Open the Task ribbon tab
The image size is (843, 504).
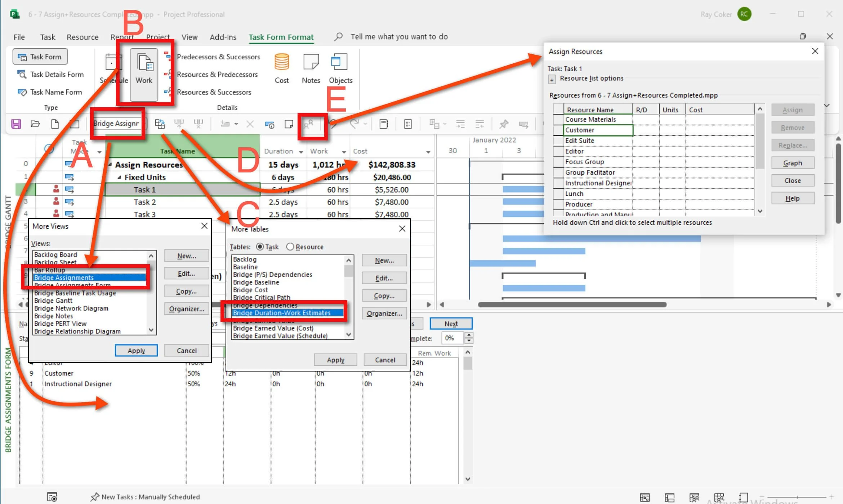click(48, 37)
